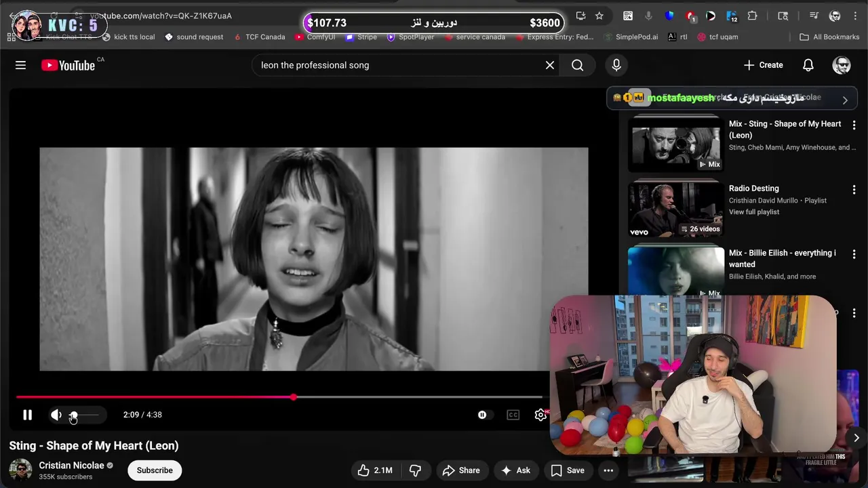The height and width of the screenshot is (488, 868).
Task: Subscribe to Cristian Nicolae
Action: 155,470
